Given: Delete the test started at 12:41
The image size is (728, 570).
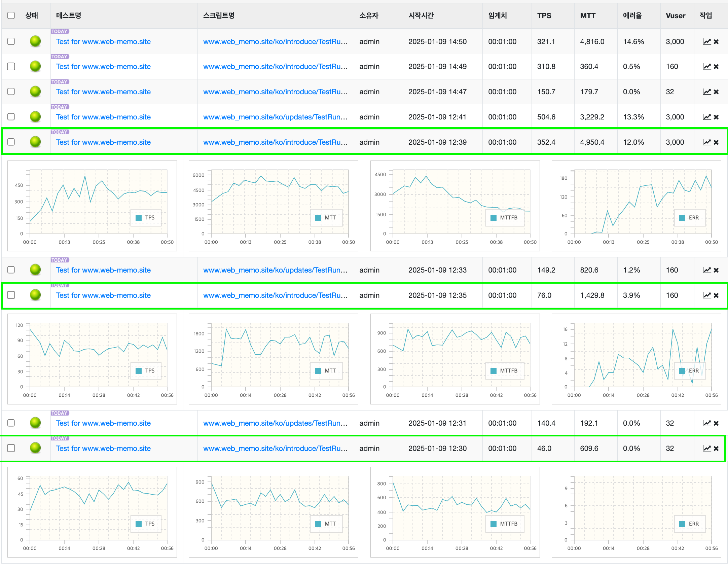Looking at the screenshot, I should (x=716, y=117).
